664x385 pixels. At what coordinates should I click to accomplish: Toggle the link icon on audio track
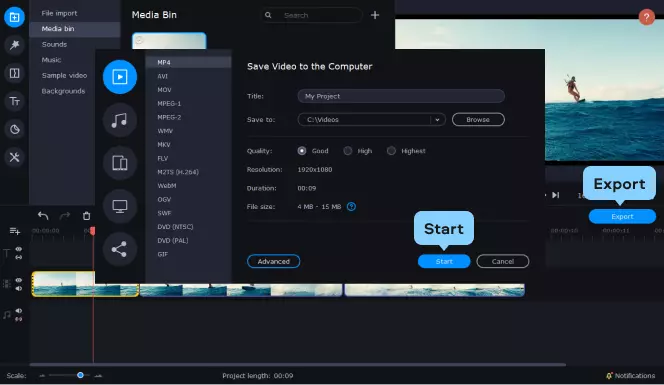(19, 319)
